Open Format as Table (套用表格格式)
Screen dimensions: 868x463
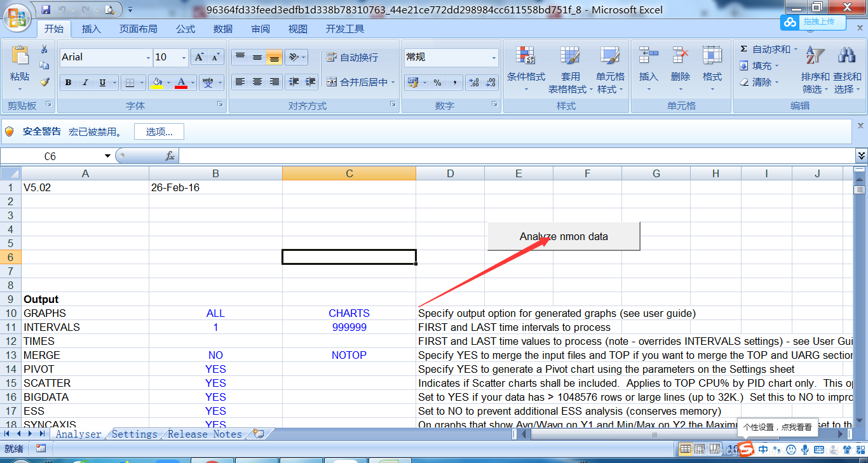point(570,70)
